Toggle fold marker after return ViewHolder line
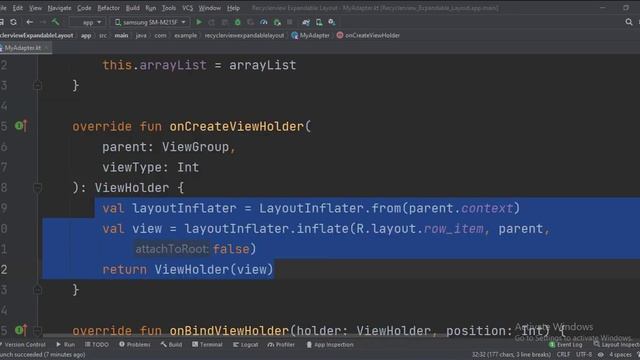Viewport: 640px width, 360px height. (37, 290)
